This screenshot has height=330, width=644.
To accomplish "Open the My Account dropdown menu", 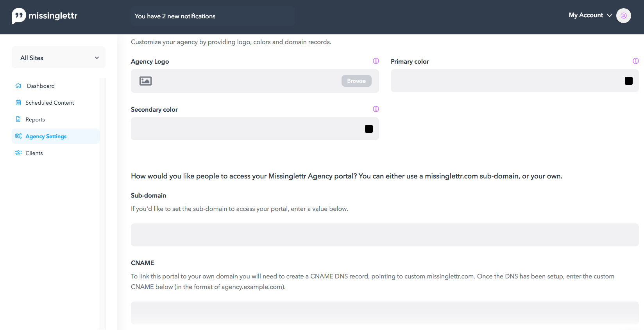I will coord(590,15).
